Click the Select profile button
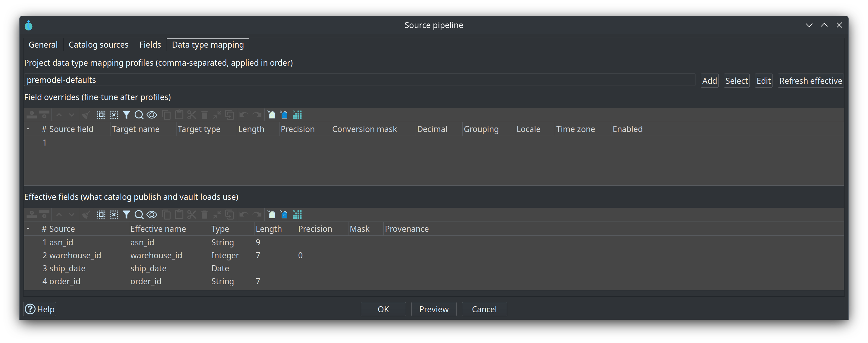This screenshot has width=868, height=343. click(736, 80)
